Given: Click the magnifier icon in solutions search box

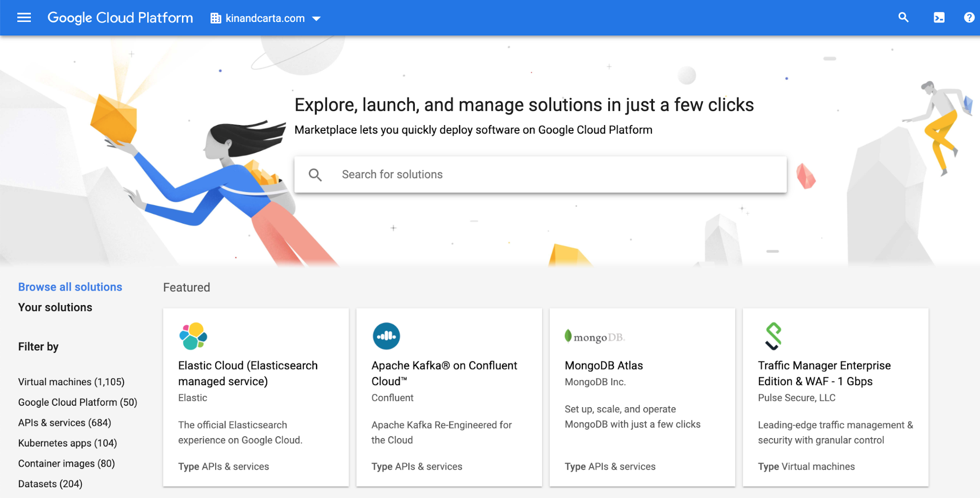Looking at the screenshot, I should [x=315, y=175].
